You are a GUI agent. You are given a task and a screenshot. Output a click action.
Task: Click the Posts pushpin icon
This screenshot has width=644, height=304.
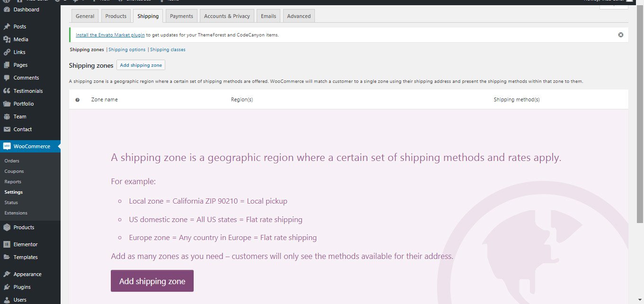pos(7,27)
